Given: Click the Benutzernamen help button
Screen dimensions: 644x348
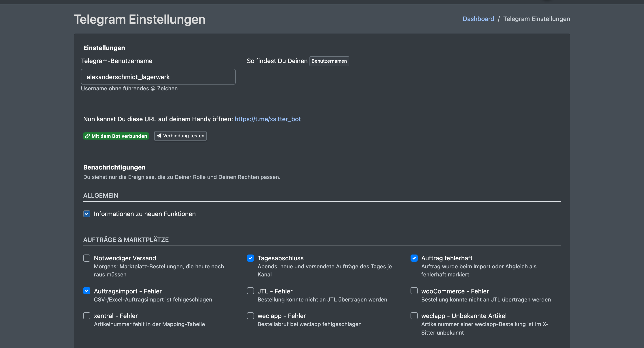Looking at the screenshot, I should [x=329, y=61].
